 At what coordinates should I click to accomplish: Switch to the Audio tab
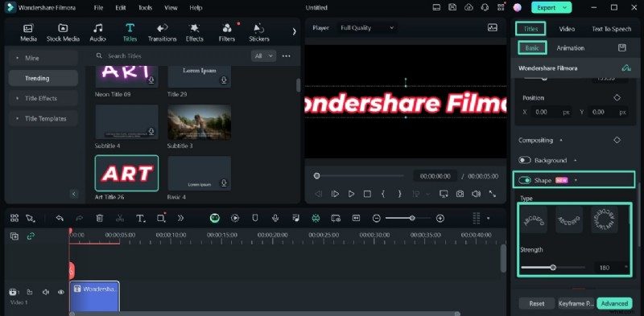coord(97,33)
